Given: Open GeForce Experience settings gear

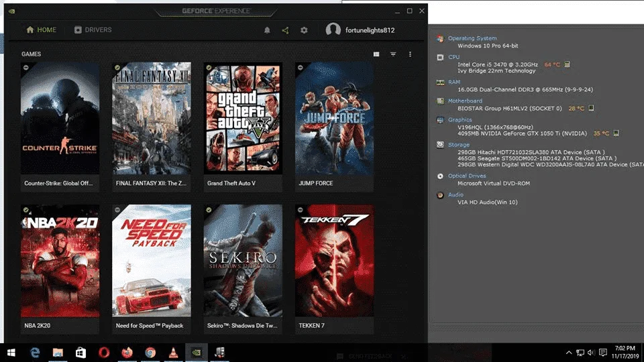Looking at the screenshot, I should coord(304,30).
